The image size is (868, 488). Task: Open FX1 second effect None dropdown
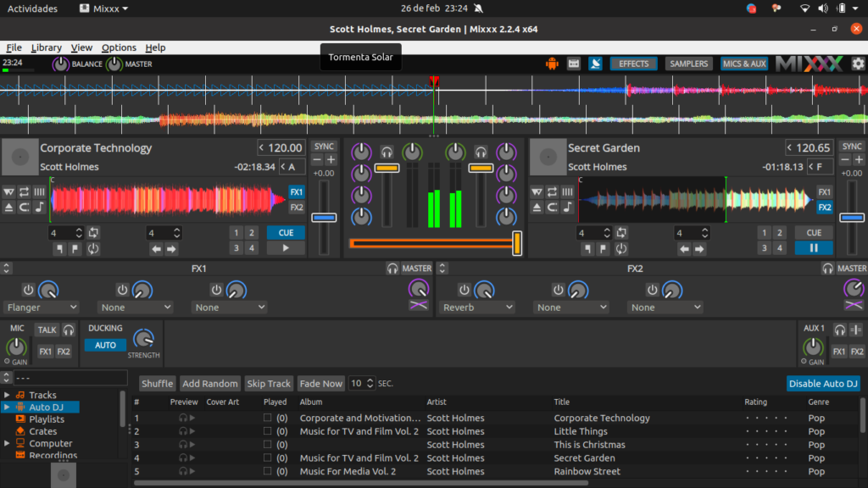click(136, 307)
